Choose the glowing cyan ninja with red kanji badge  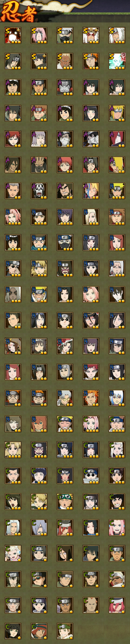[117, 61]
